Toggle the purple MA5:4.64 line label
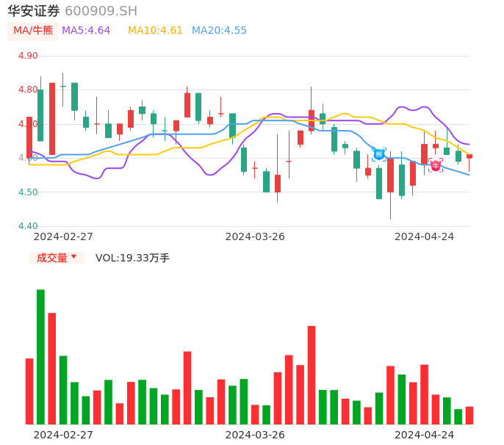The width and height of the screenshot is (504, 445). tap(86, 31)
